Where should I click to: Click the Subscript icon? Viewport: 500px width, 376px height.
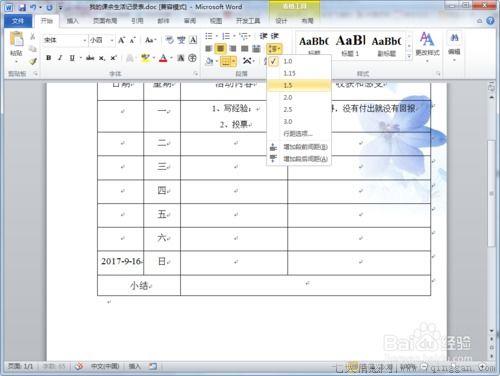[x=102, y=58]
